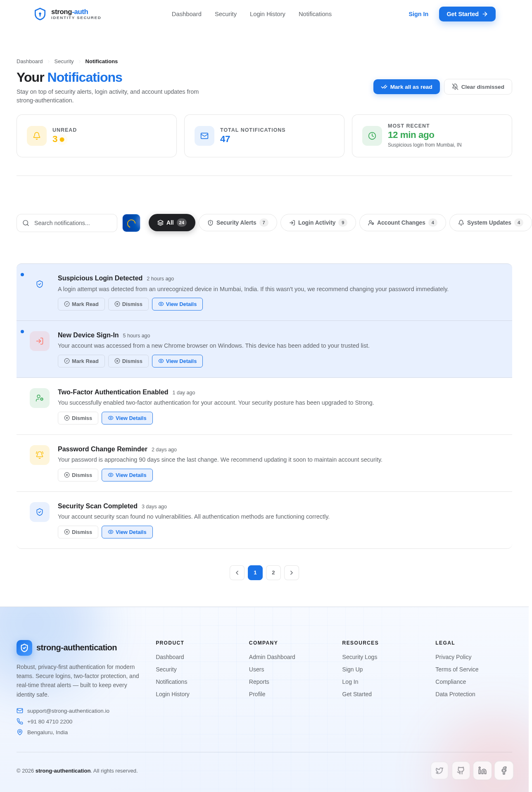The height and width of the screenshot is (792, 532).
Task: Focus the Search notifications field
Action: (x=67, y=223)
